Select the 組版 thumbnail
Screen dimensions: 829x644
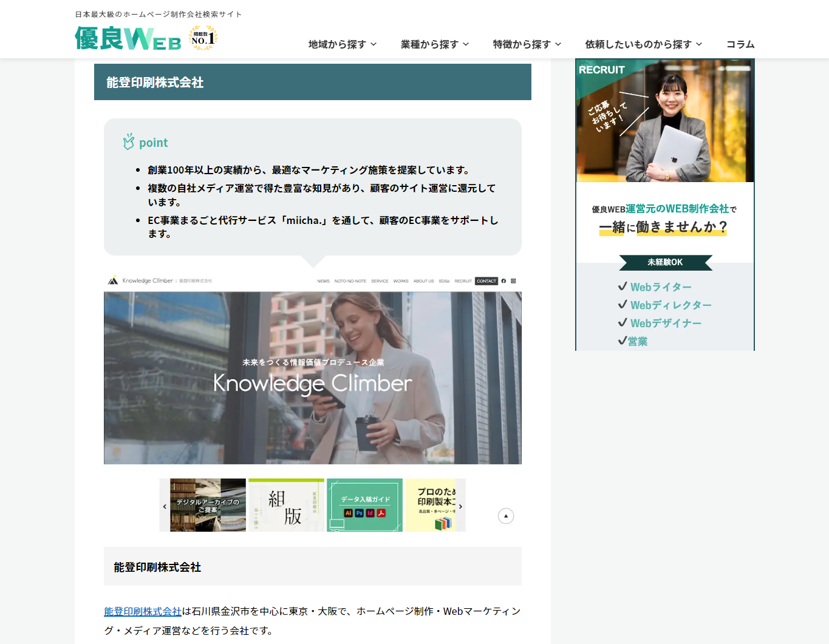tap(286, 505)
